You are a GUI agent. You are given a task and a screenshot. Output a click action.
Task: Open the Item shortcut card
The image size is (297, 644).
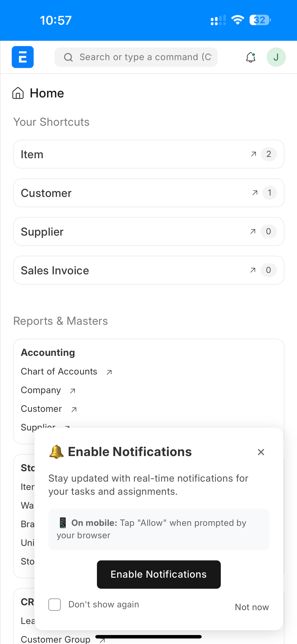(130, 154)
